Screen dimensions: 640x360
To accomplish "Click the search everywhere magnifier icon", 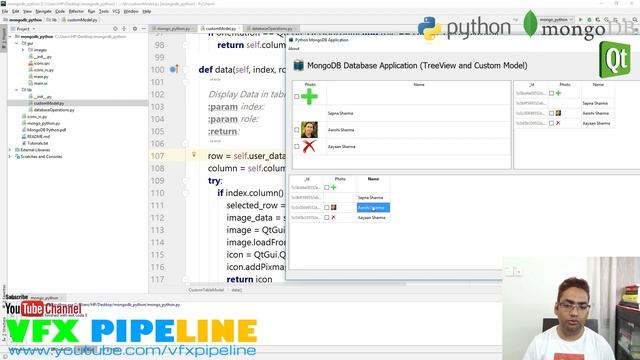I will [635, 20].
